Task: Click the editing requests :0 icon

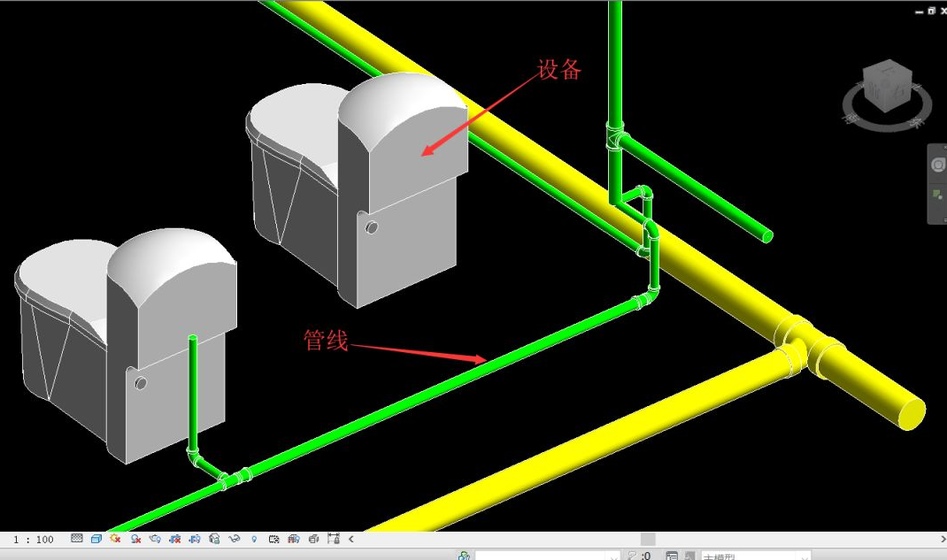Action: pyautogui.click(x=640, y=556)
